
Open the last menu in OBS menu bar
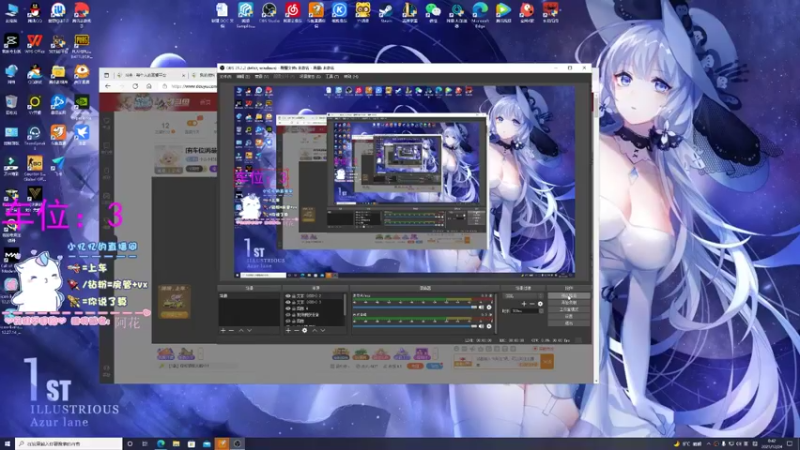tap(351, 77)
